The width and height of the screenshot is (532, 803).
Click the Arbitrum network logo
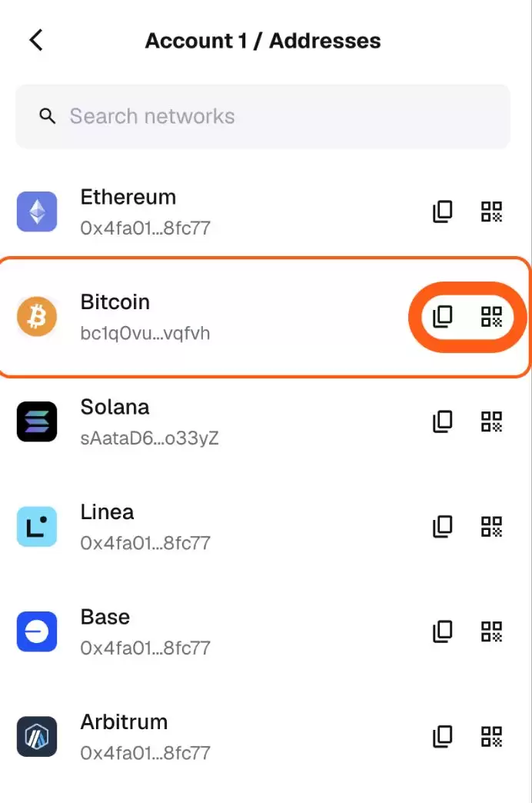click(x=36, y=736)
